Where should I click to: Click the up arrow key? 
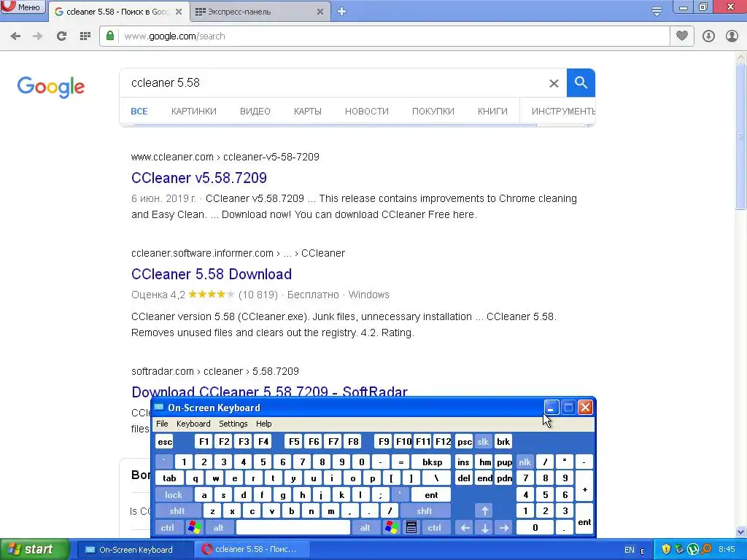tap(484, 511)
